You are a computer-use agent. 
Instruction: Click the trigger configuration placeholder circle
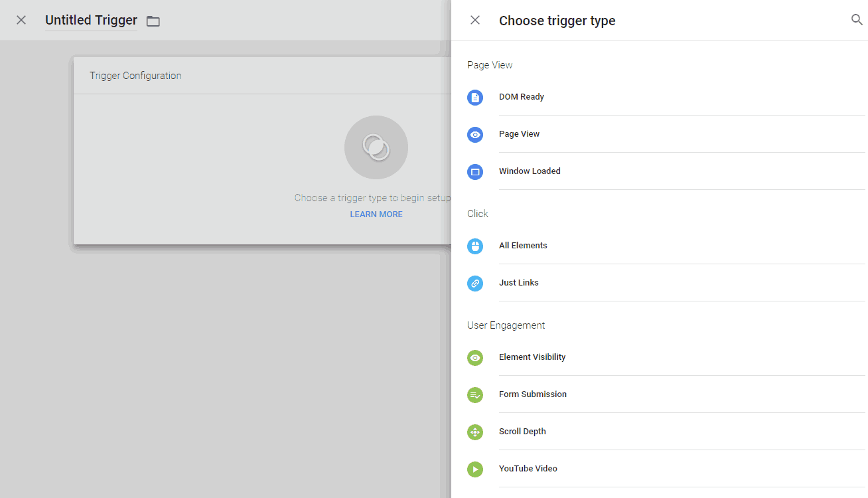click(x=376, y=147)
